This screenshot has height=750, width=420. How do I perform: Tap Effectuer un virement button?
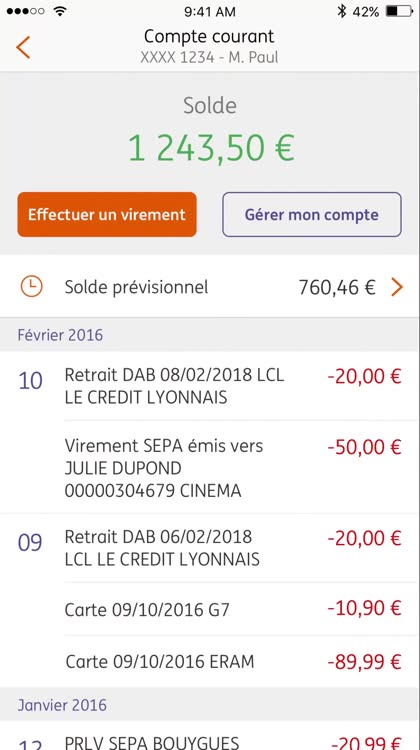107,214
